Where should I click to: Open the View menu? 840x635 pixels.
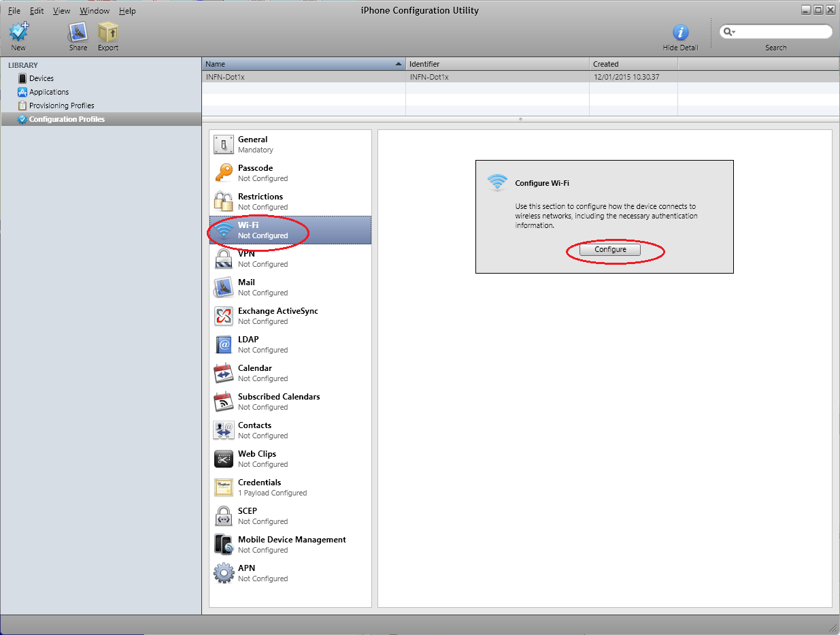(61, 11)
